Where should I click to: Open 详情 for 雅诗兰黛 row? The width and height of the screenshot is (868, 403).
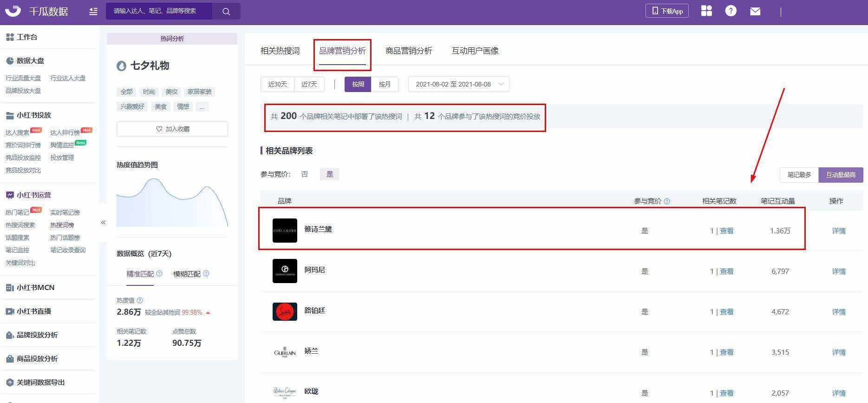point(839,231)
